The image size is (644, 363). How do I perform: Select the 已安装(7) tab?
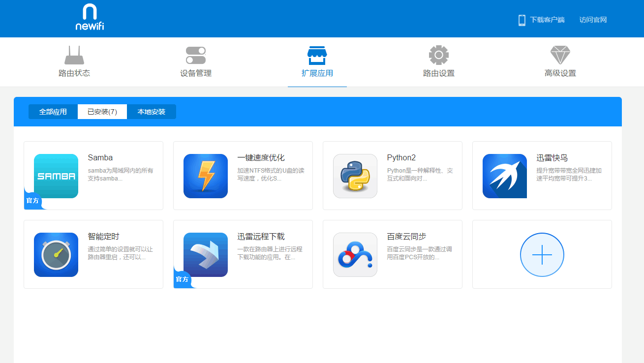[x=102, y=112]
